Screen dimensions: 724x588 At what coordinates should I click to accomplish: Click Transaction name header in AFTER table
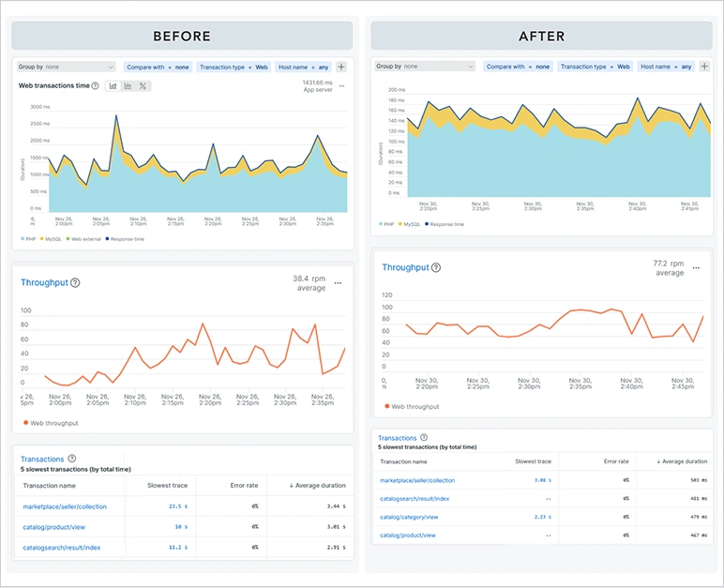tap(403, 462)
